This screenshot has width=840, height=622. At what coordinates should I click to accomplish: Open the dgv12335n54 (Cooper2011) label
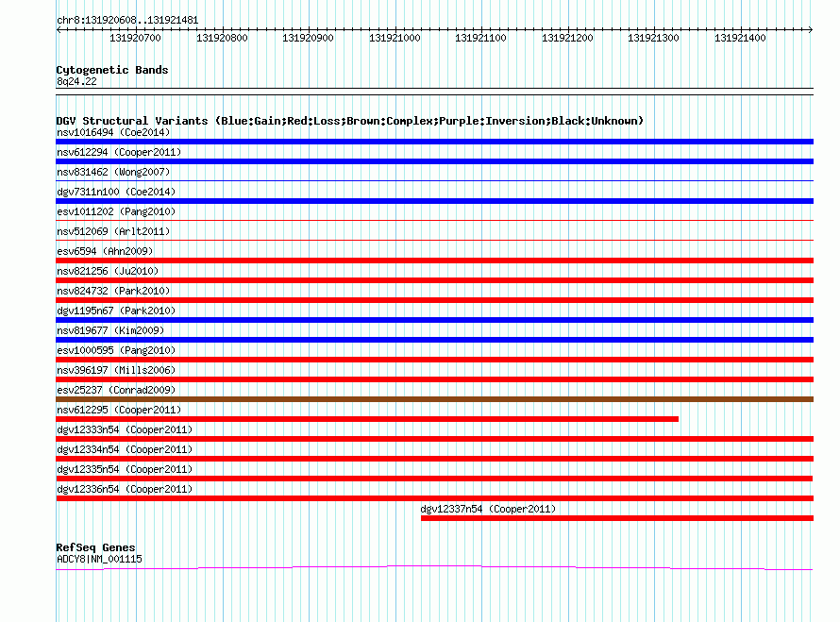coord(125,469)
